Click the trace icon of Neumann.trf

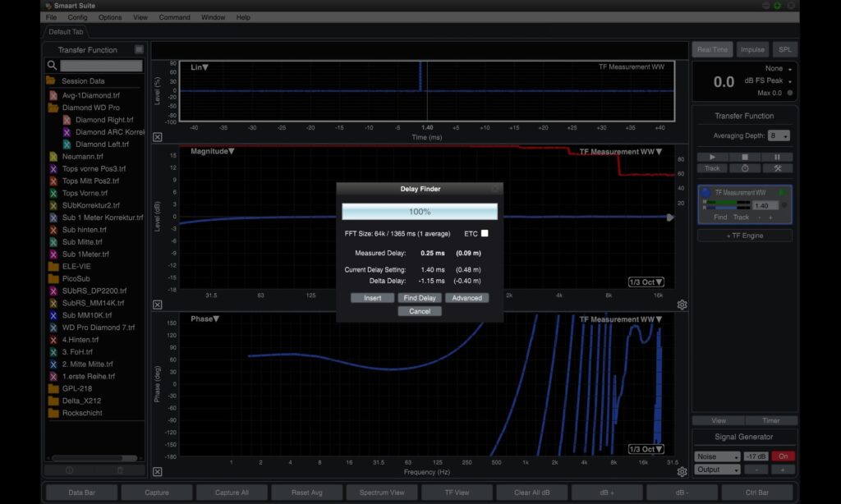53,157
